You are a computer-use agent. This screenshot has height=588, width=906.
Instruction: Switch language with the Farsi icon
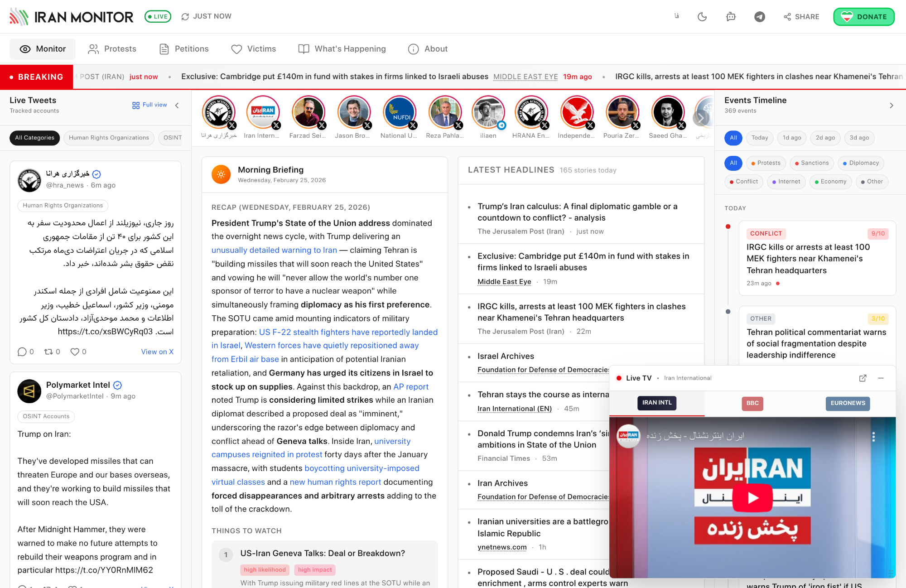tap(676, 16)
